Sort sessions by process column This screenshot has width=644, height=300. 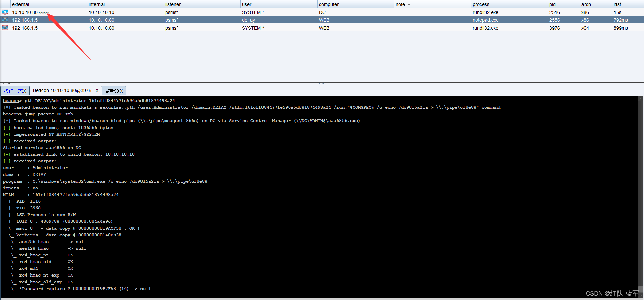[x=509, y=4]
